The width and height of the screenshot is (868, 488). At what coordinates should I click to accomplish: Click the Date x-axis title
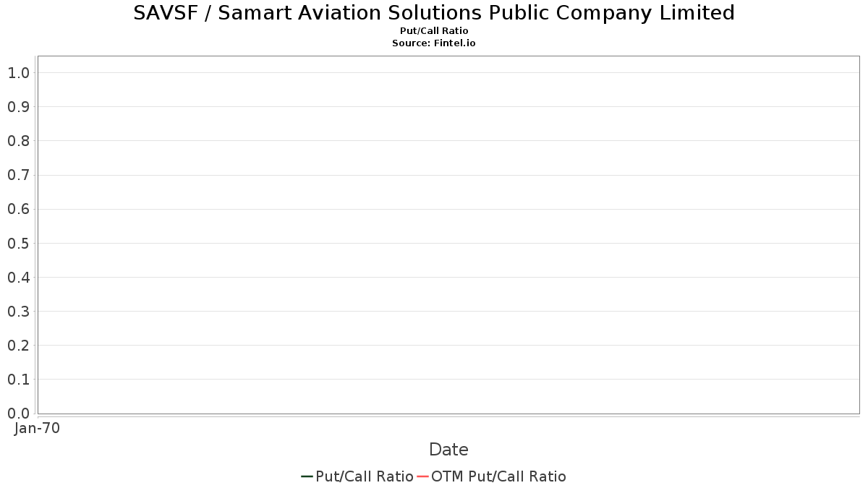coord(448,450)
